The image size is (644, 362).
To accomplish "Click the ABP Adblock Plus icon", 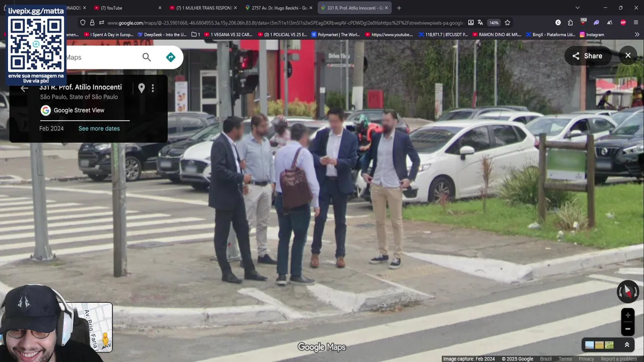I will (623, 23).
